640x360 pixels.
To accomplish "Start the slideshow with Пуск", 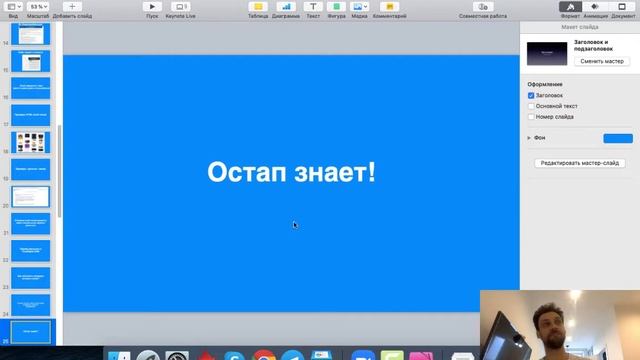I will click(152, 7).
